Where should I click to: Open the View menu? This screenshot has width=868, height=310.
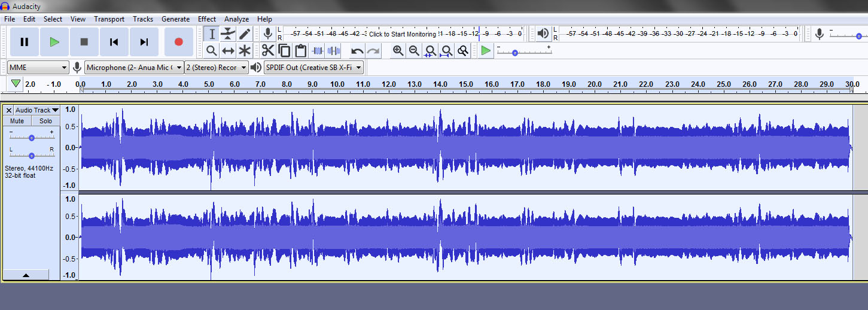click(x=78, y=19)
